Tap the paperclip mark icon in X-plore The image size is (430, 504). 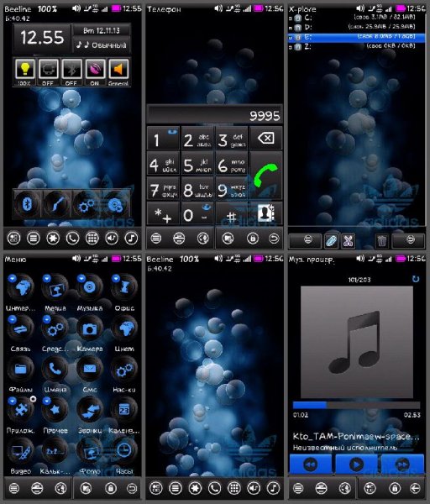point(331,240)
